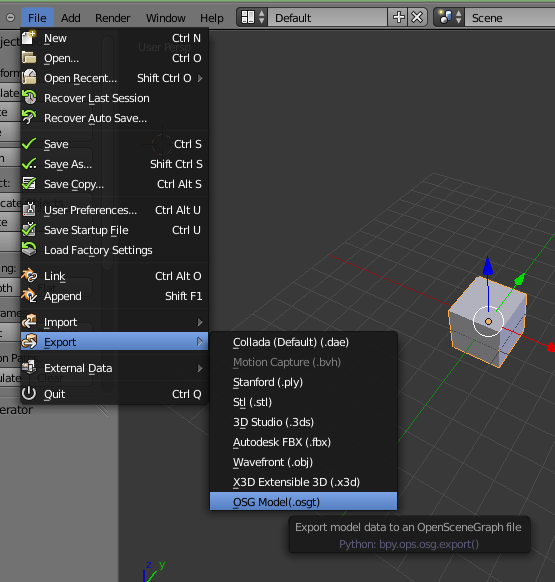Click the Default screen layout name field
555x582 pixels.
328,17
